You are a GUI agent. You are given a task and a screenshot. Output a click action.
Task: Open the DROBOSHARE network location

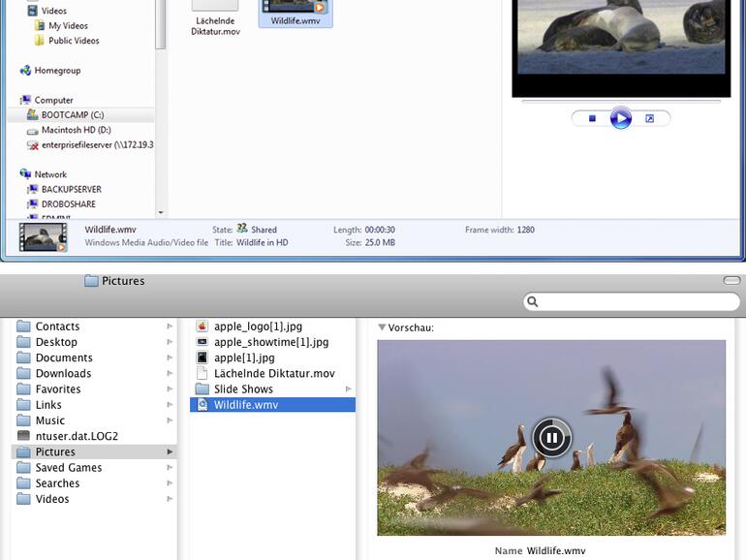click(x=68, y=204)
